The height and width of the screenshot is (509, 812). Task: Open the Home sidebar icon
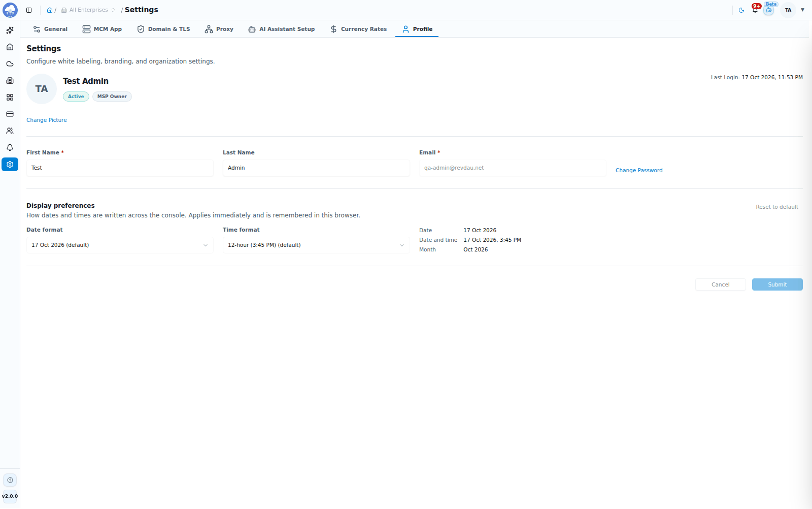[10, 47]
